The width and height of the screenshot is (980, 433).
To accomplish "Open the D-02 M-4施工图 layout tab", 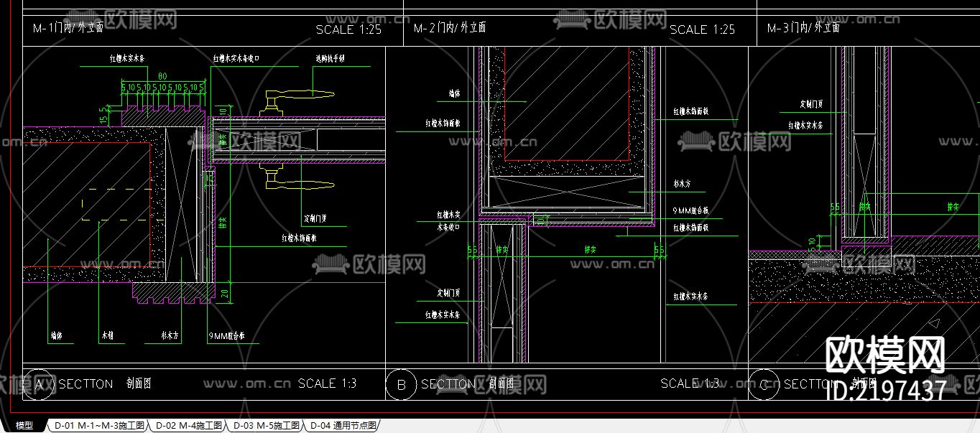I will 189,426.
